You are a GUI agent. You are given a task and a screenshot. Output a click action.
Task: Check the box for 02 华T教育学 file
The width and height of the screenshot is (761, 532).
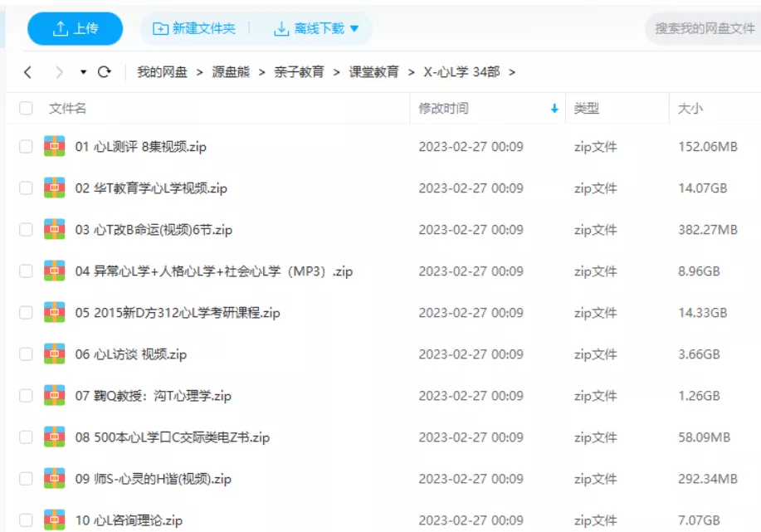pyautogui.click(x=26, y=188)
